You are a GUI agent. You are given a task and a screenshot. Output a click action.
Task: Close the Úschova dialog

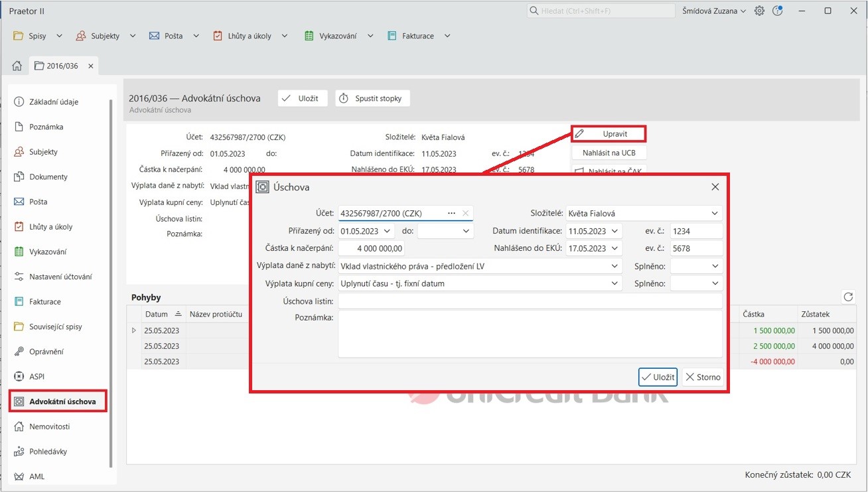(x=715, y=187)
